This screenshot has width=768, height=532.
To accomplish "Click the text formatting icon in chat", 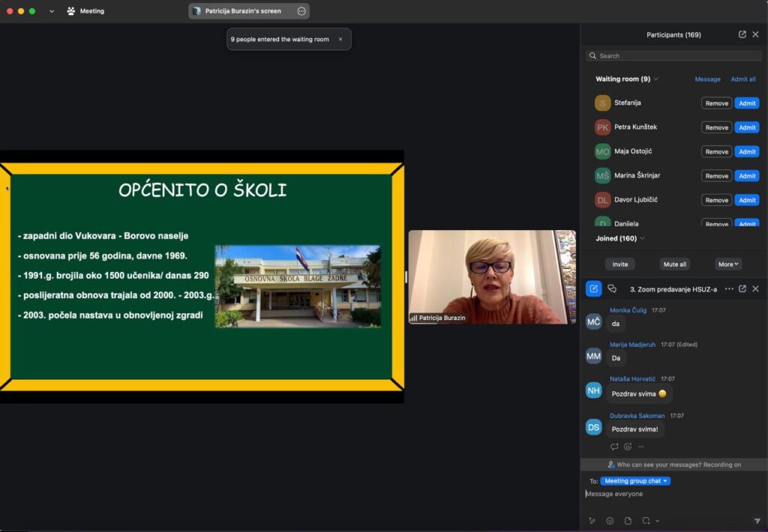I will (x=592, y=521).
